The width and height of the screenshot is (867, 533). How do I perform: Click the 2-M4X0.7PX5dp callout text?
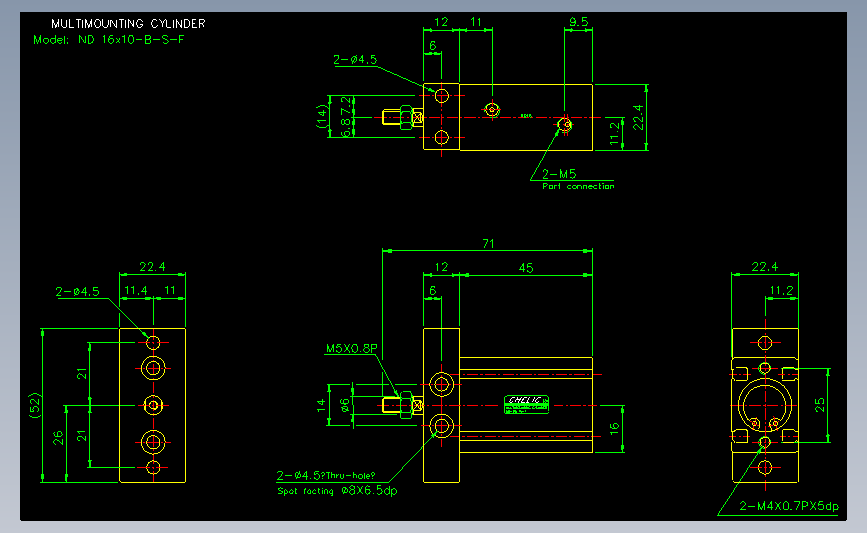(x=789, y=506)
